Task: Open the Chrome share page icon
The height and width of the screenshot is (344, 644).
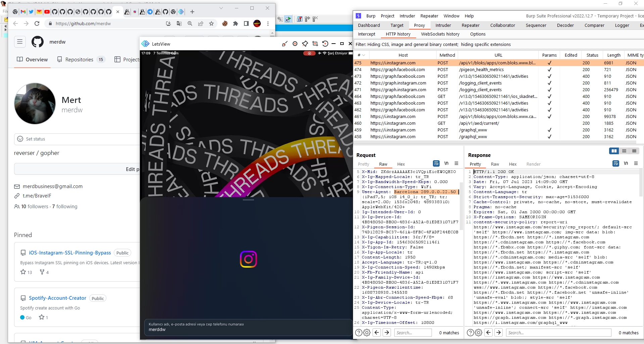Action: click(201, 23)
